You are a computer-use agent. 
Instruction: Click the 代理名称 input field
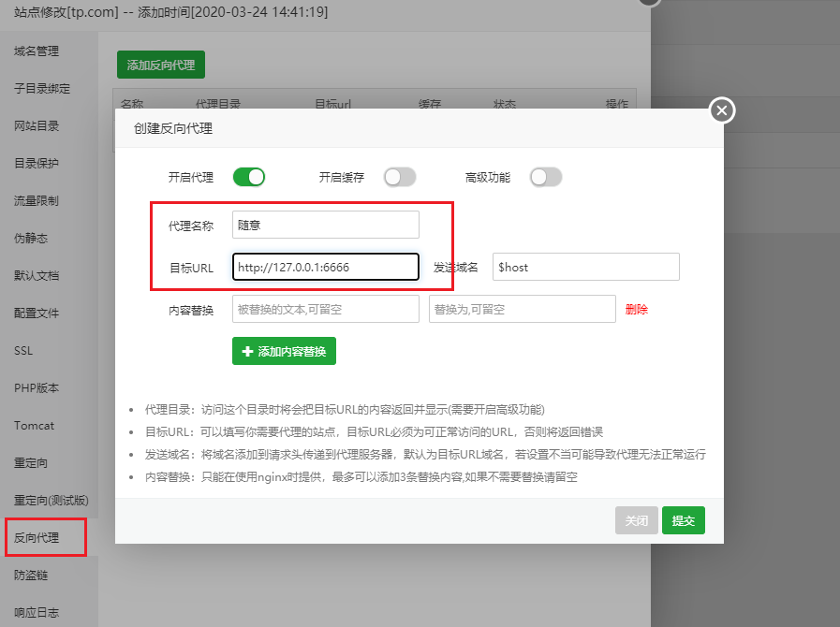(x=326, y=225)
